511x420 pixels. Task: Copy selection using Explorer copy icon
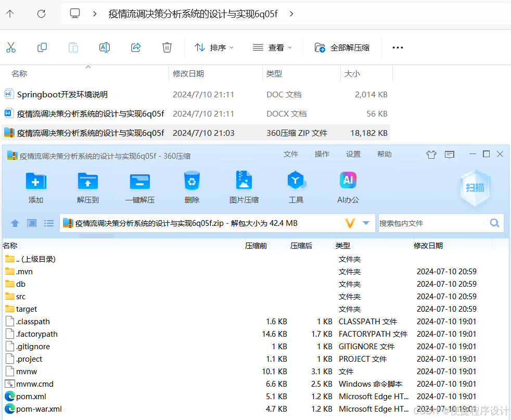click(42, 47)
